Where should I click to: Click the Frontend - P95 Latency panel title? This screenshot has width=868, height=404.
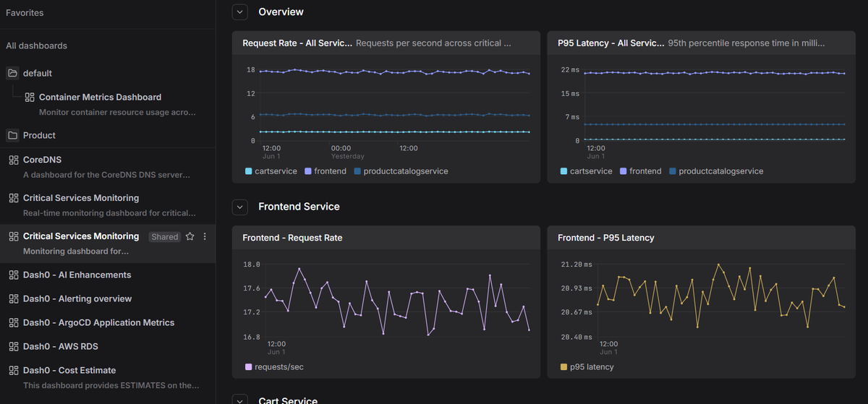click(606, 238)
